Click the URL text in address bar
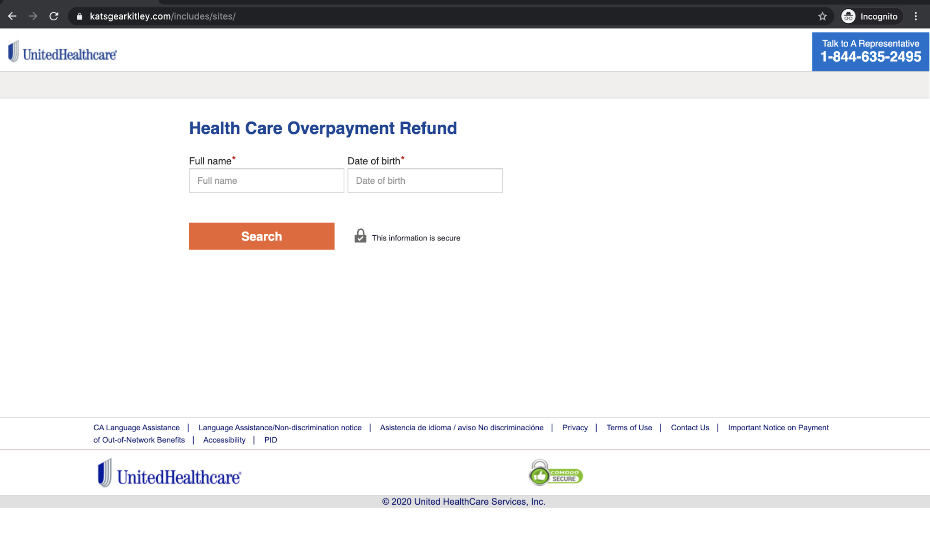The image size is (930, 560). [x=162, y=16]
